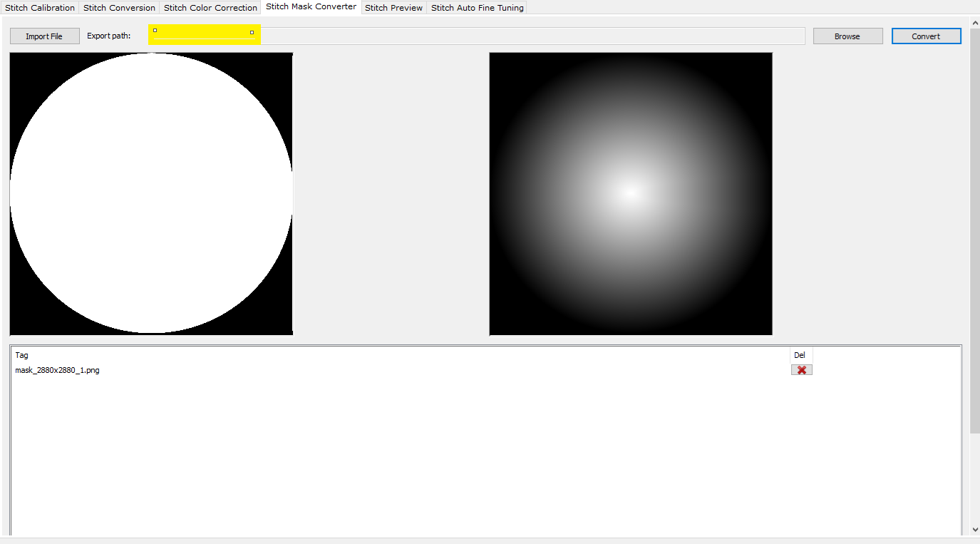This screenshot has width=980, height=544.
Task: Switch to Stitch Auto Fine Tuning tab
Action: point(477,8)
